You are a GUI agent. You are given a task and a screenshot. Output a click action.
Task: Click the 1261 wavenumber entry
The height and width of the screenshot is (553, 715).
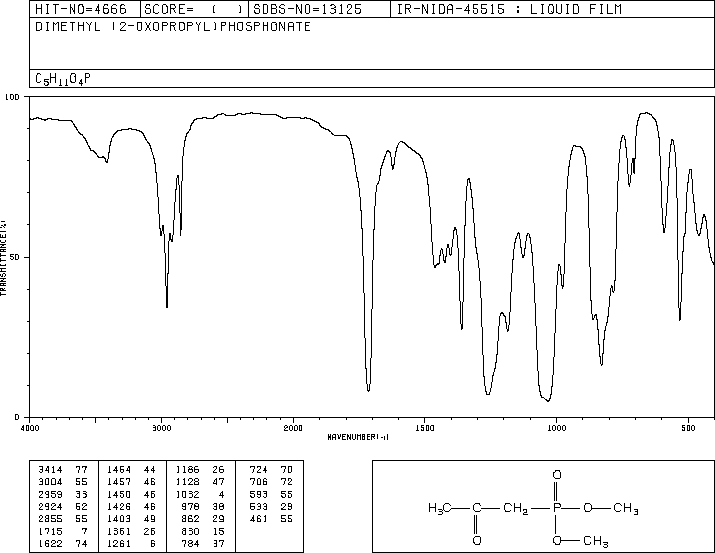(x=119, y=543)
